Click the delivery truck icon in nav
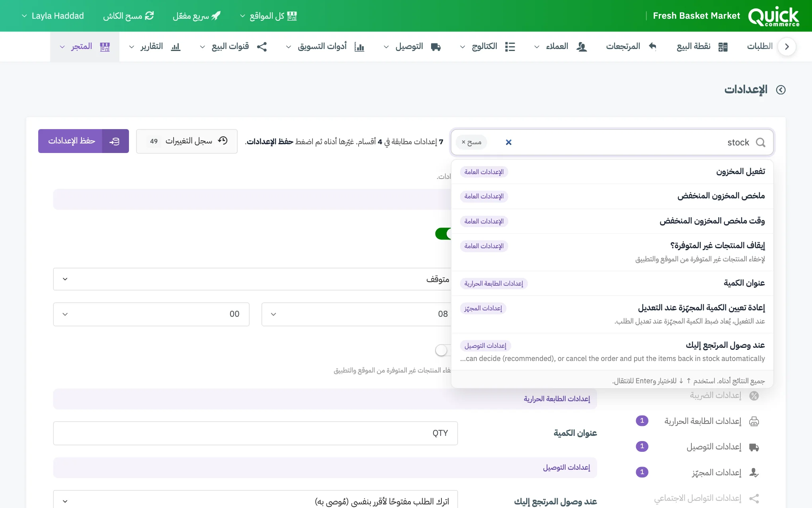The width and height of the screenshot is (812, 508). pos(436,47)
